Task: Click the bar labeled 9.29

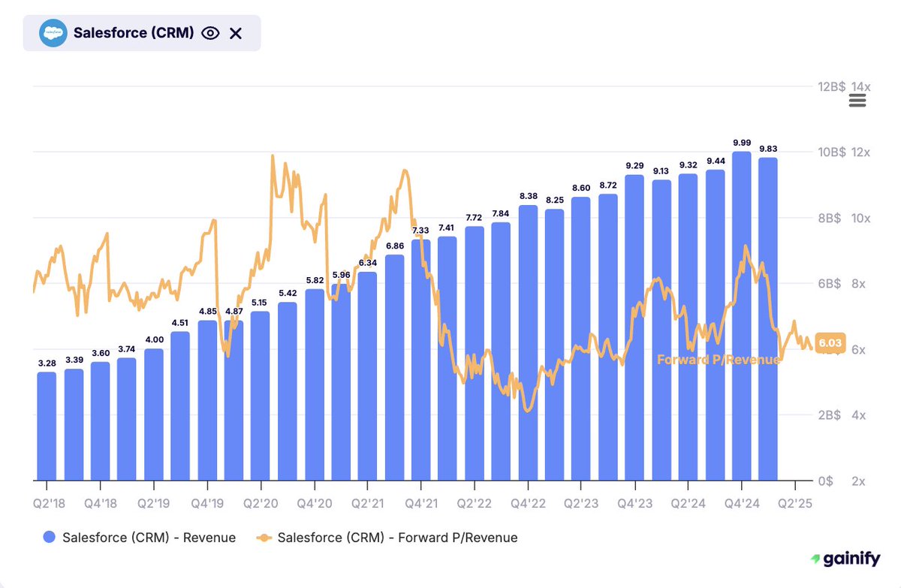Action: tap(635, 328)
